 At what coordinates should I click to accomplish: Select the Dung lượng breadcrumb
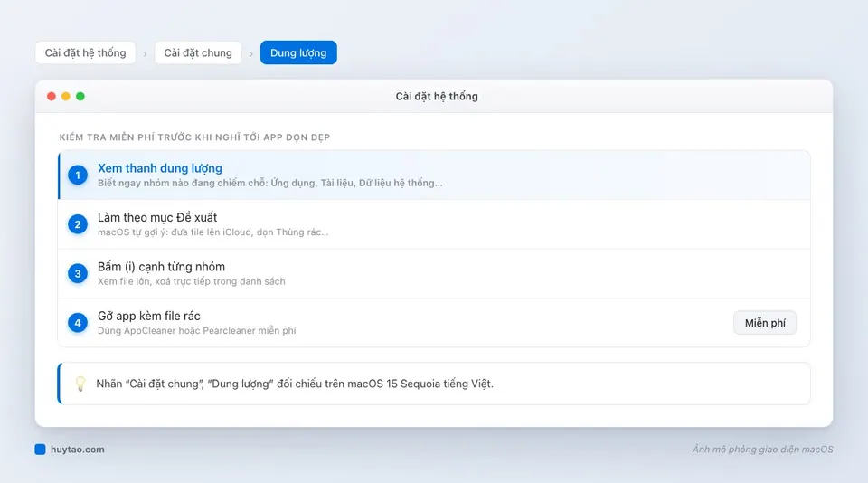coord(298,52)
